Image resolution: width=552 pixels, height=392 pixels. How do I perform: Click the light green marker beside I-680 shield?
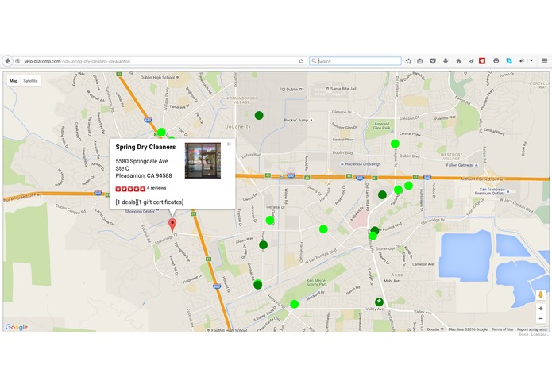tap(161, 133)
